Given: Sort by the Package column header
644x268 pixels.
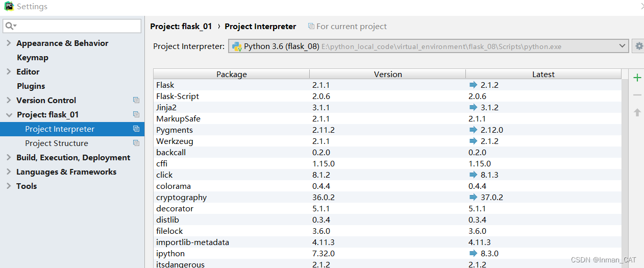Looking at the screenshot, I should [232, 75].
